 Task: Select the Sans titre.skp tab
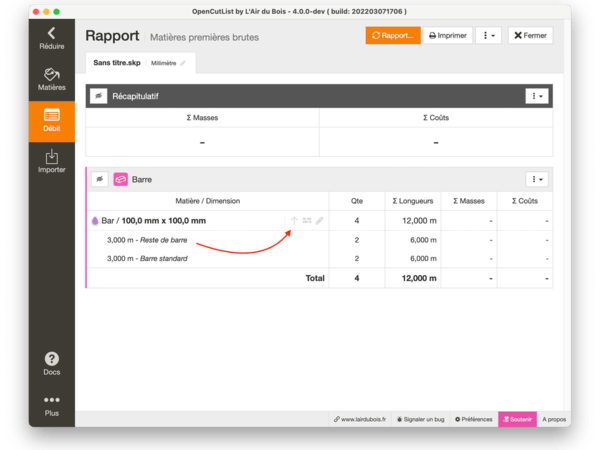(118, 63)
